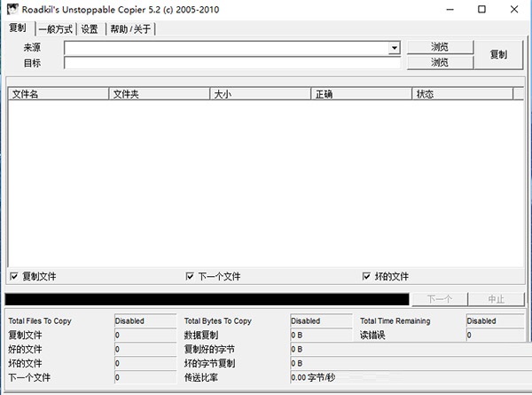Toggle the 复制文件 checkbox

14,276
